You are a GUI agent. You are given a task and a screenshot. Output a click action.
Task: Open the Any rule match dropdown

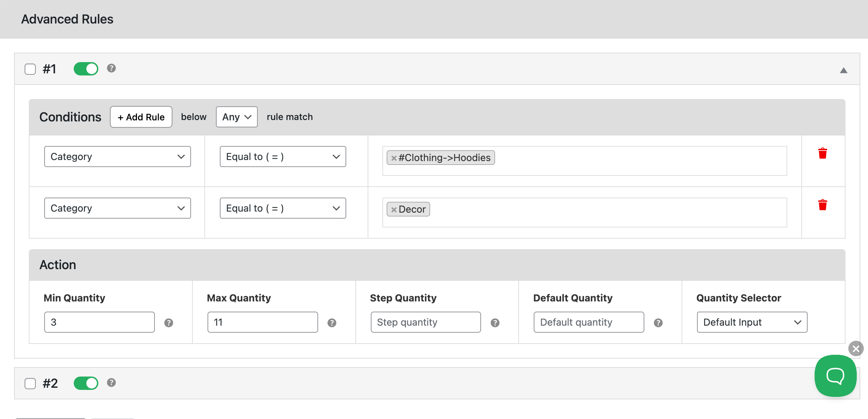237,117
